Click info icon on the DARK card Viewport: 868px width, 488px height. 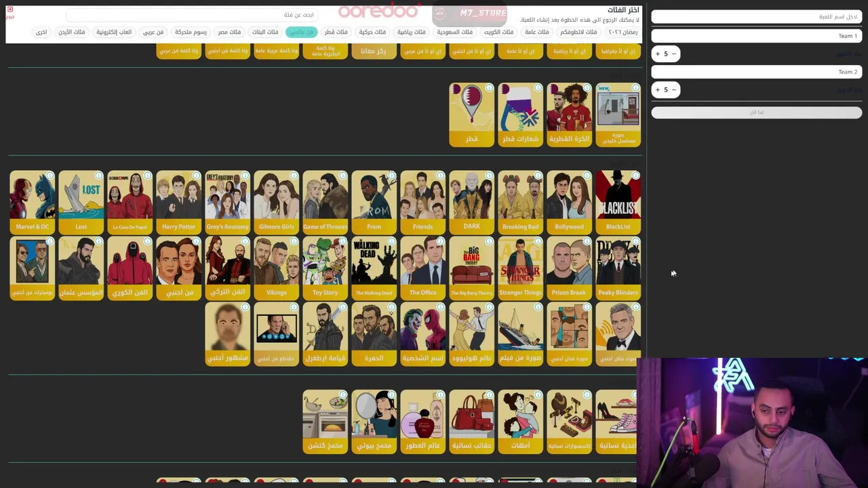click(x=489, y=176)
